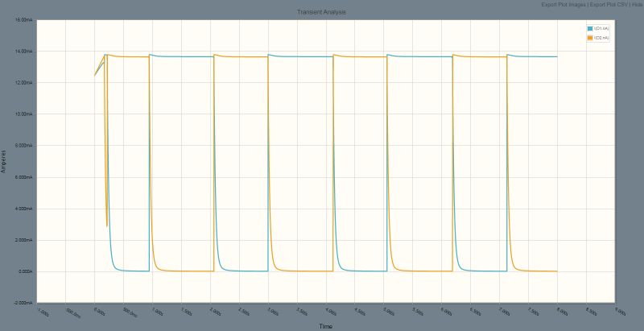Click the blue I(D1) legend swatch
This screenshot has height=331, width=644.
click(590, 28)
